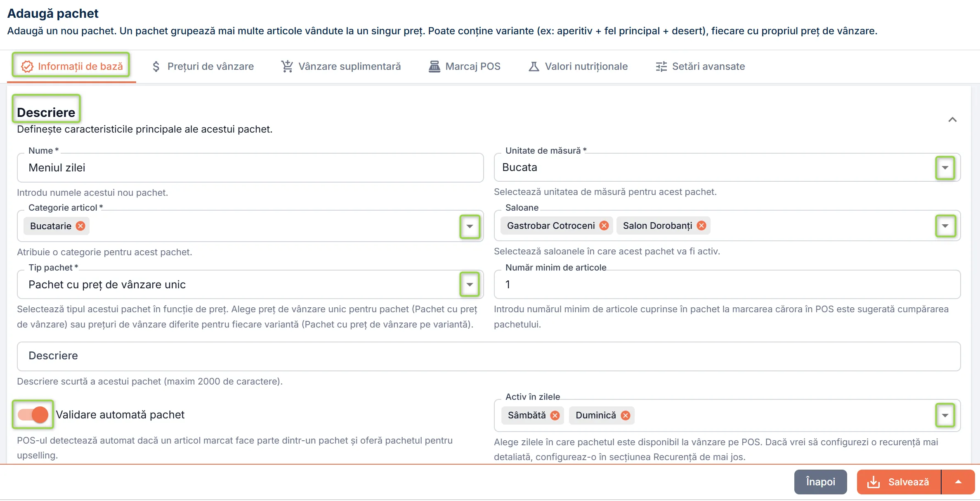Screen dimensions: 980x501
Task: Open the Setări avansate tab
Action: 700,66
